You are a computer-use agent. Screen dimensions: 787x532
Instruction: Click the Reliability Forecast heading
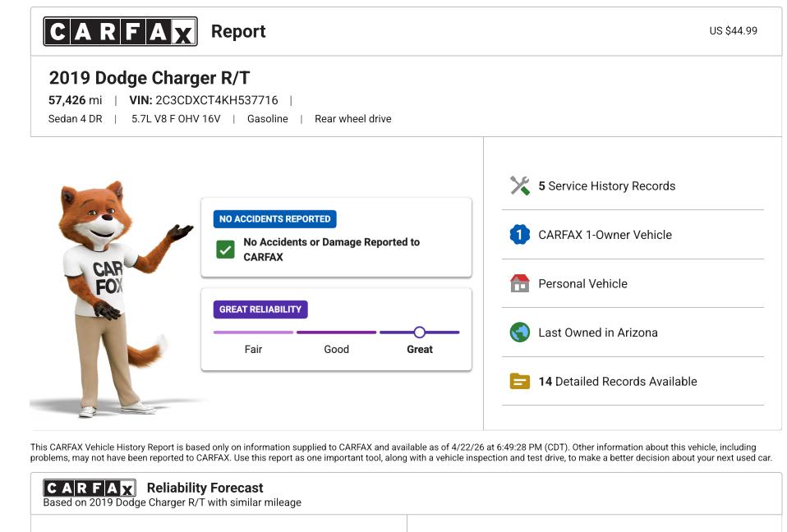tap(205, 488)
